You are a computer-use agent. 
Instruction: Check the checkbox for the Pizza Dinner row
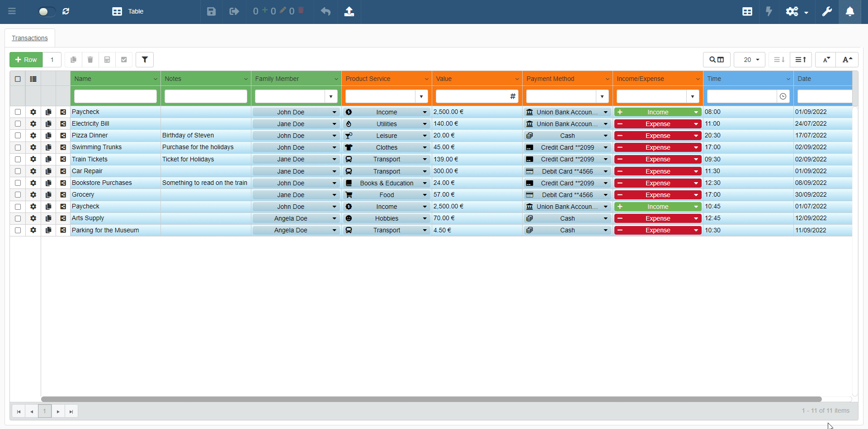18,136
